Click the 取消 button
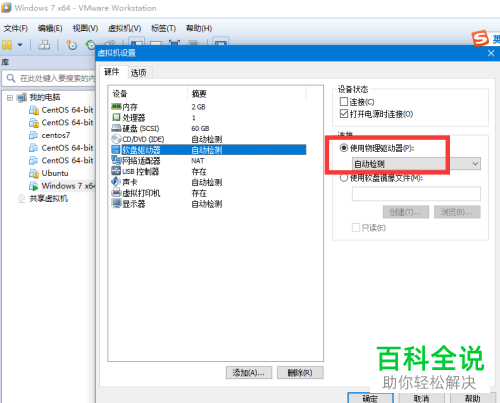 pos(422,398)
